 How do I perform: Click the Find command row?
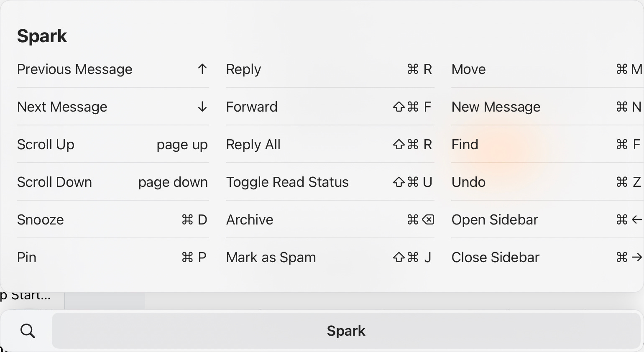(547, 144)
